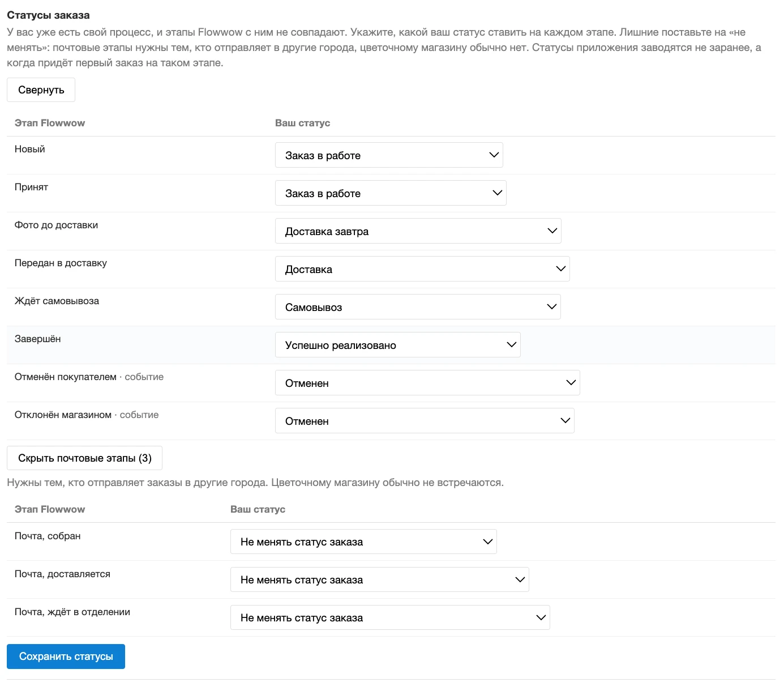This screenshot has height=682, width=784.
Task: Click the Сохранить статусы button
Action: click(66, 657)
